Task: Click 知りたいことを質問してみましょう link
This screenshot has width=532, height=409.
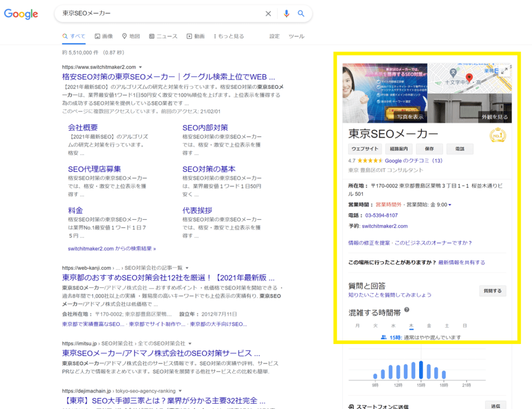Action: [390, 295]
